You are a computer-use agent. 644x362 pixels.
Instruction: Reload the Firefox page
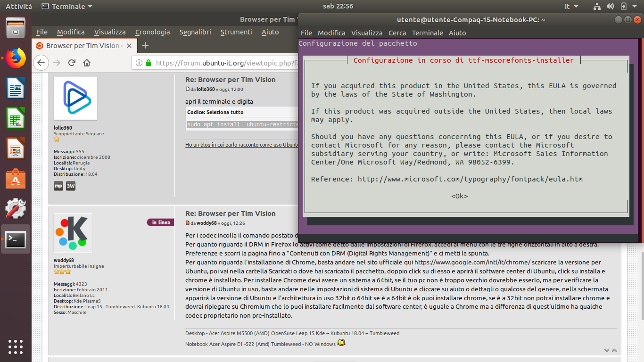pyautogui.click(x=72, y=63)
